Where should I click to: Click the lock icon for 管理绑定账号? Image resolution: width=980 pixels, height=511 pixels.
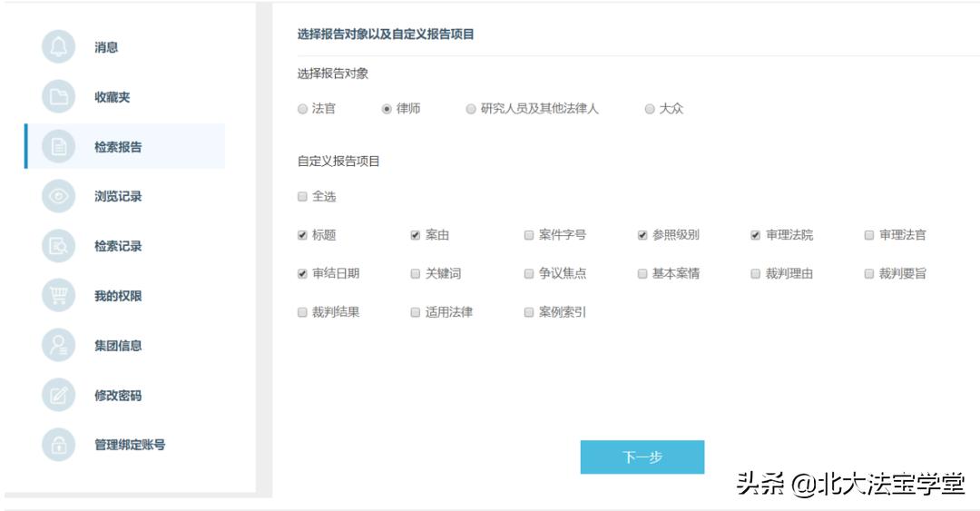(58, 445)
